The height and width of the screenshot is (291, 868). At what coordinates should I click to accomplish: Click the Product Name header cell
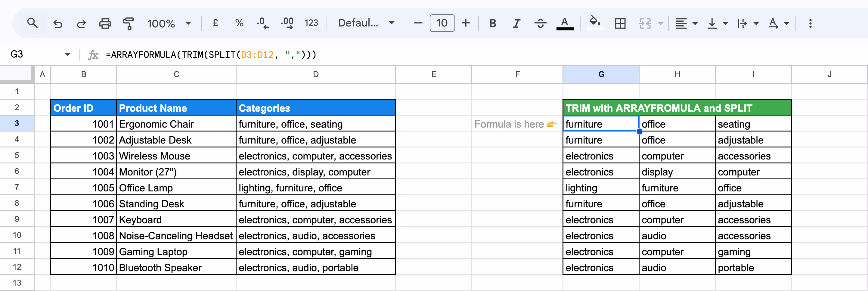coord(176,108)
